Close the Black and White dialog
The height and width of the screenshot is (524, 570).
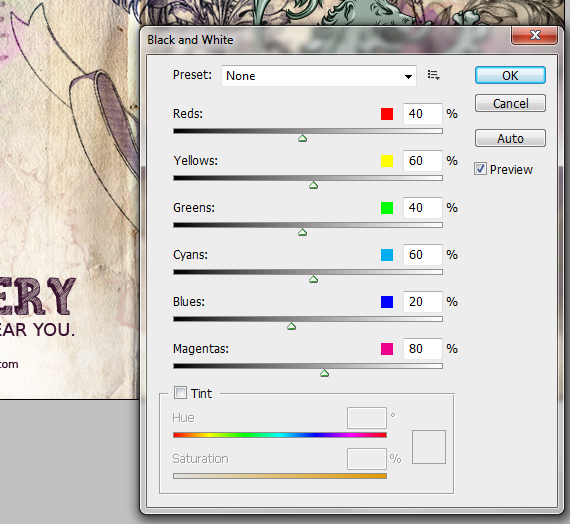point(534,35)
